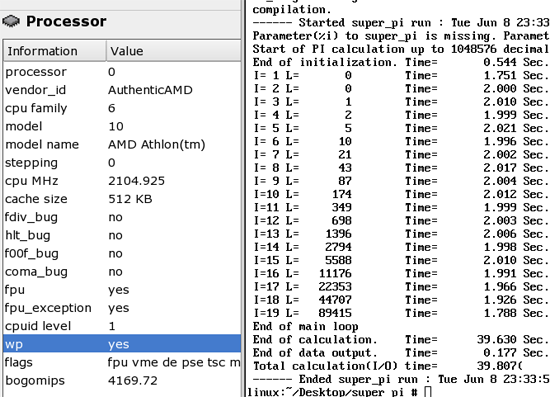550x397 pixels.
Task: Select the model name row
Action: 122,144
